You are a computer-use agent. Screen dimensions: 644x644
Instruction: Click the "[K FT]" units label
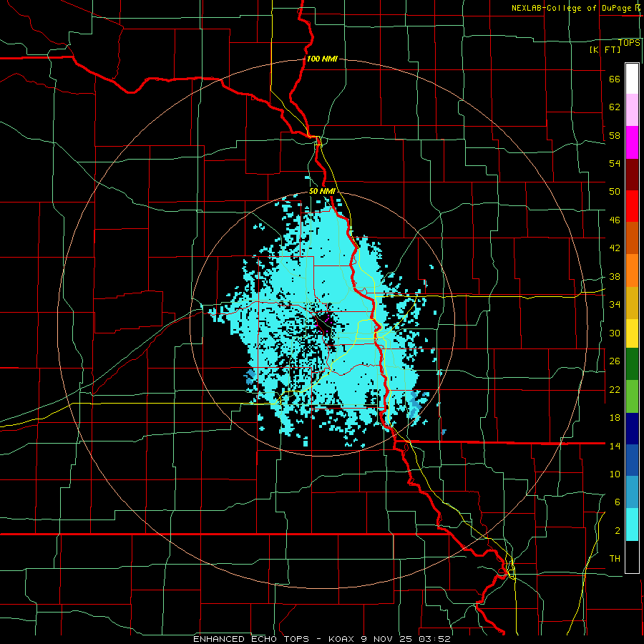605,49
